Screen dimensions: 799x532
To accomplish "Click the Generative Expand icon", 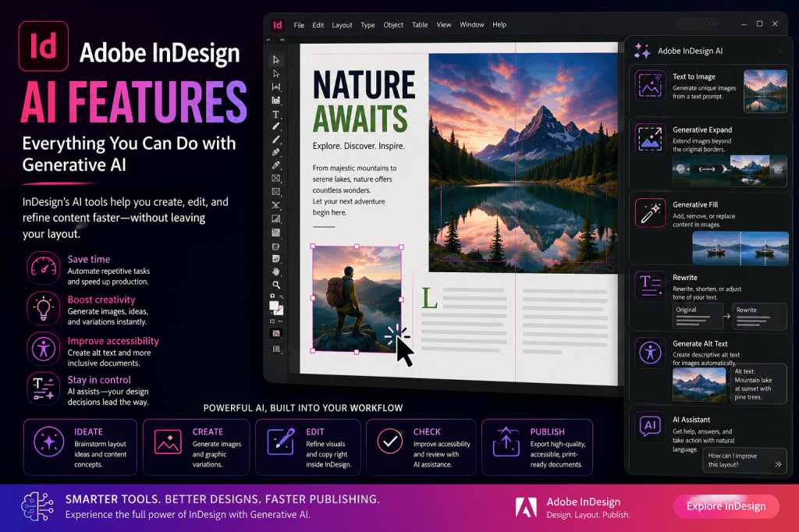I will click(x=650, y=138).
